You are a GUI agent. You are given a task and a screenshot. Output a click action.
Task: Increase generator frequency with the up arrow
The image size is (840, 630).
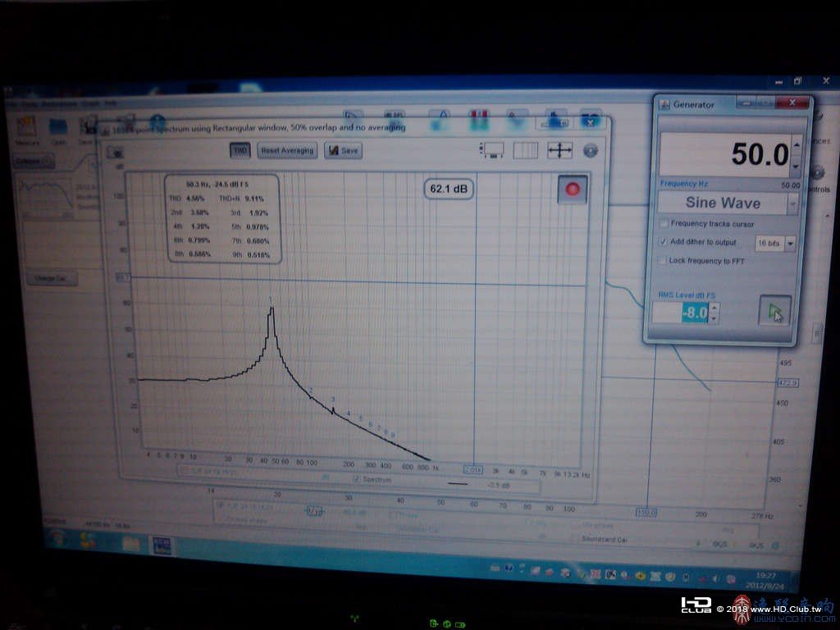coord(796,144)
